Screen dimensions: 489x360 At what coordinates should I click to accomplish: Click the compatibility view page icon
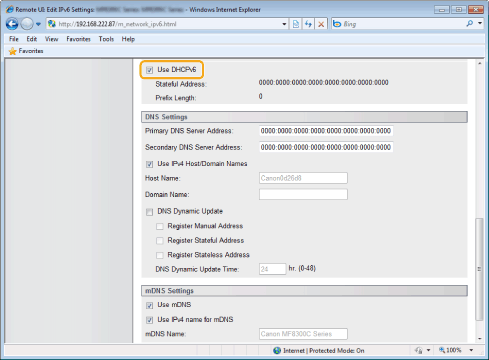click(296, 24)
